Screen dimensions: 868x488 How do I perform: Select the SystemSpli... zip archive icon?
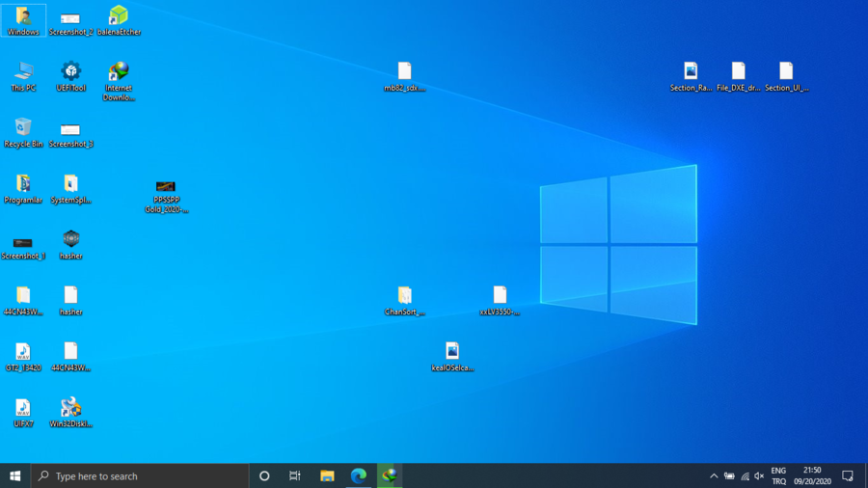point(70,184)
